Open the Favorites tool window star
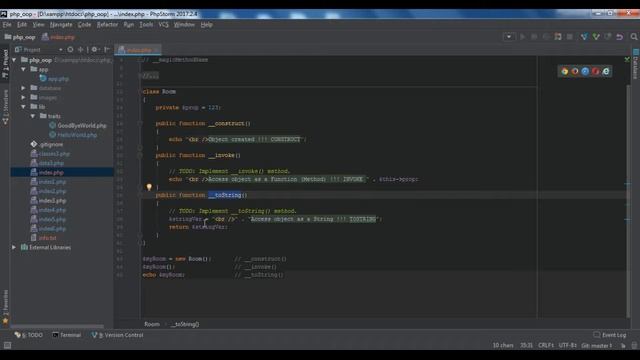 pyautogui.click(x=5, y=321)
